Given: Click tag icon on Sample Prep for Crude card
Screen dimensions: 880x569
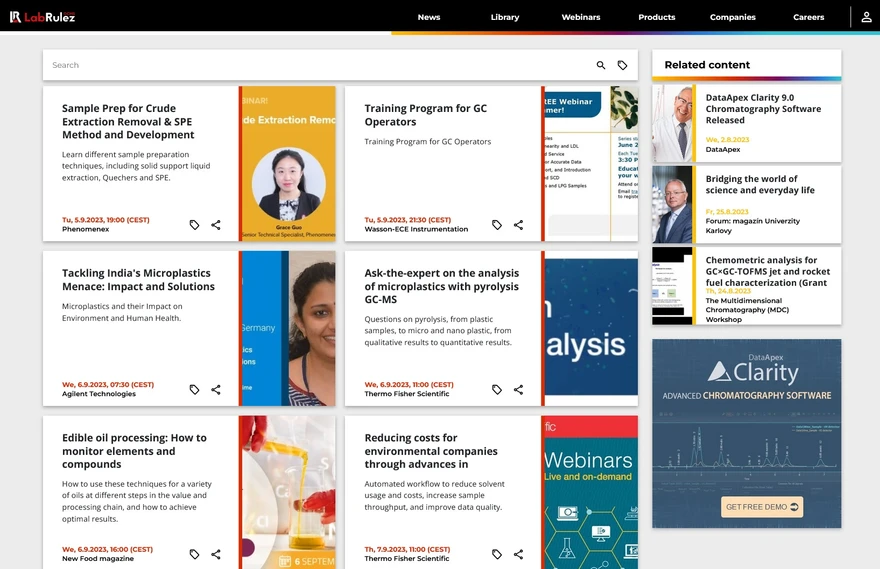Looking at the screenshot, I should click(x=194, y=225).
